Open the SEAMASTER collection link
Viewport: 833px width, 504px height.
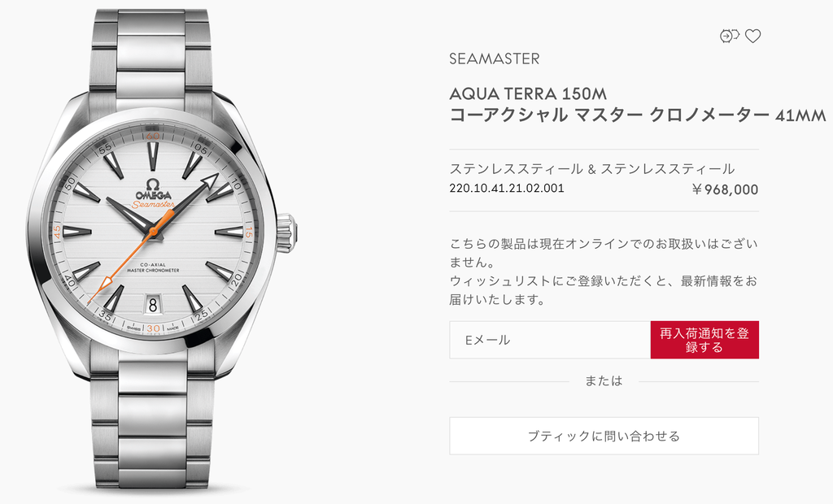pos(494,59)
